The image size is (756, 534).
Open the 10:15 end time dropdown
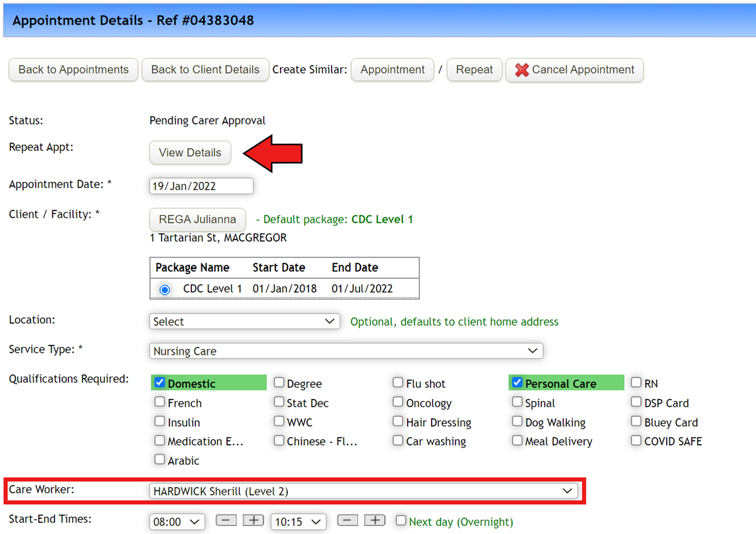(299, 522)
